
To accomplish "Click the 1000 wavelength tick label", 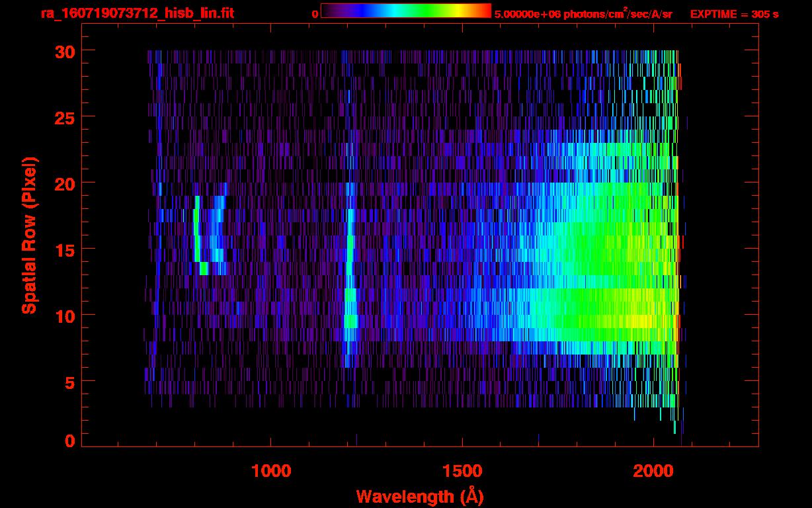I will point(271,471).
